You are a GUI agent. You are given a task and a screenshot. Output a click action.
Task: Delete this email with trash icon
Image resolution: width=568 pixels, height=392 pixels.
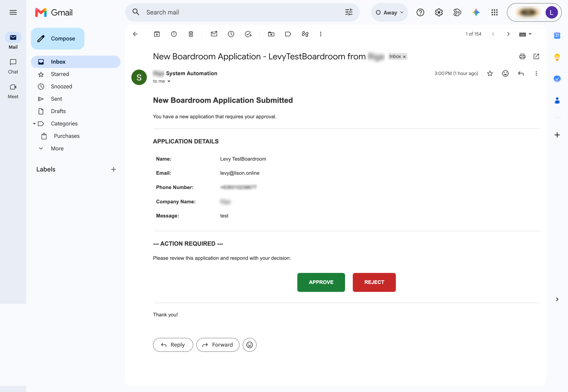point(191,34)
